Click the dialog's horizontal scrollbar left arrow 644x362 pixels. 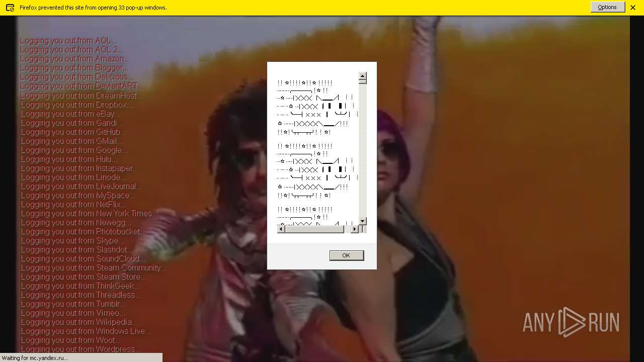(281, 229)
